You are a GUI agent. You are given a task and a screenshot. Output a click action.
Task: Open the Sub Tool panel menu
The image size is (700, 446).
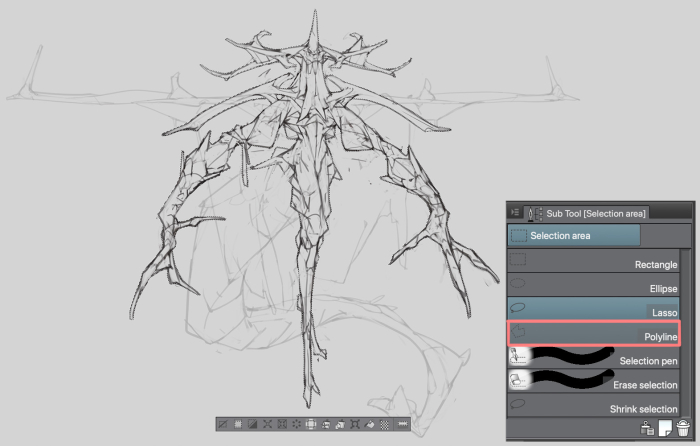tap(514, 212)
